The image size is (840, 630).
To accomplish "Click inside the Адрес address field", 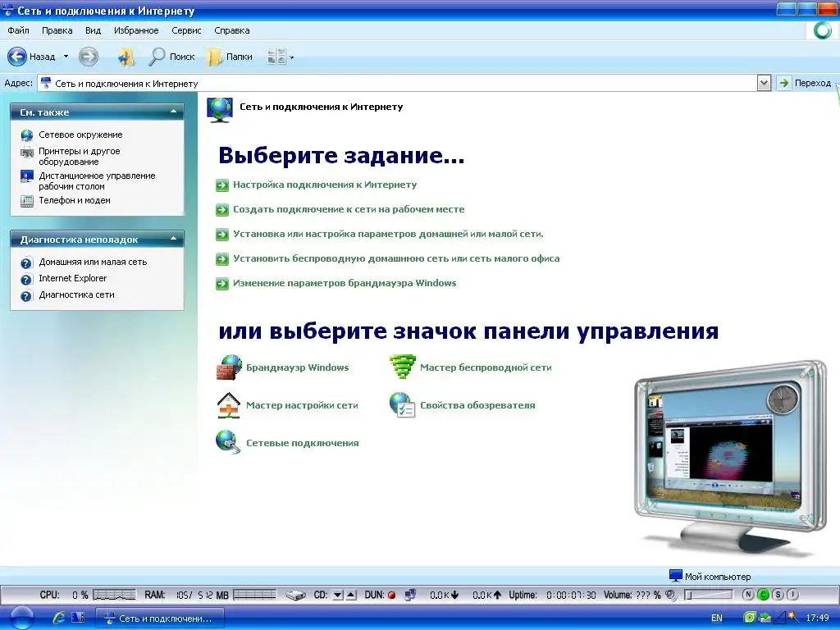I will [397, 83].
